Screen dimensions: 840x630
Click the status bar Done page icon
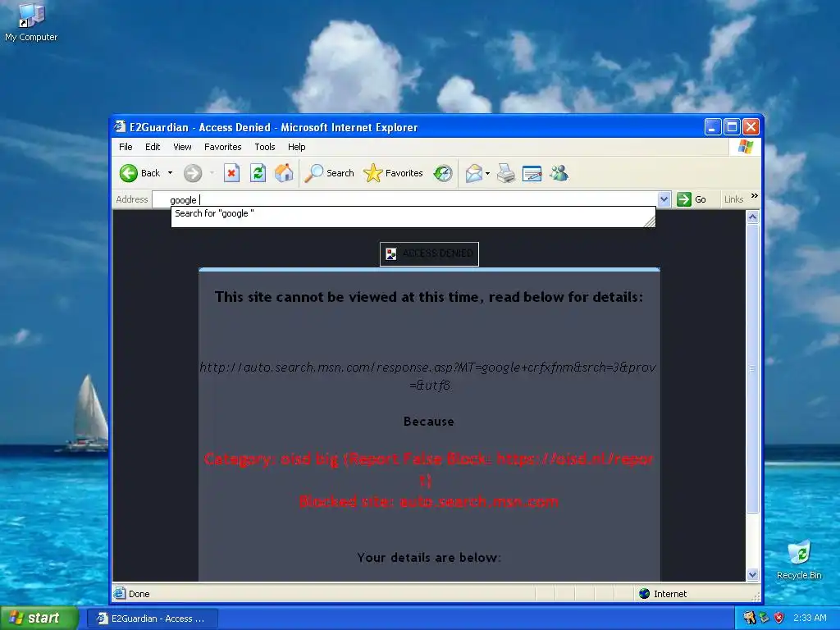tap(119, 594)
